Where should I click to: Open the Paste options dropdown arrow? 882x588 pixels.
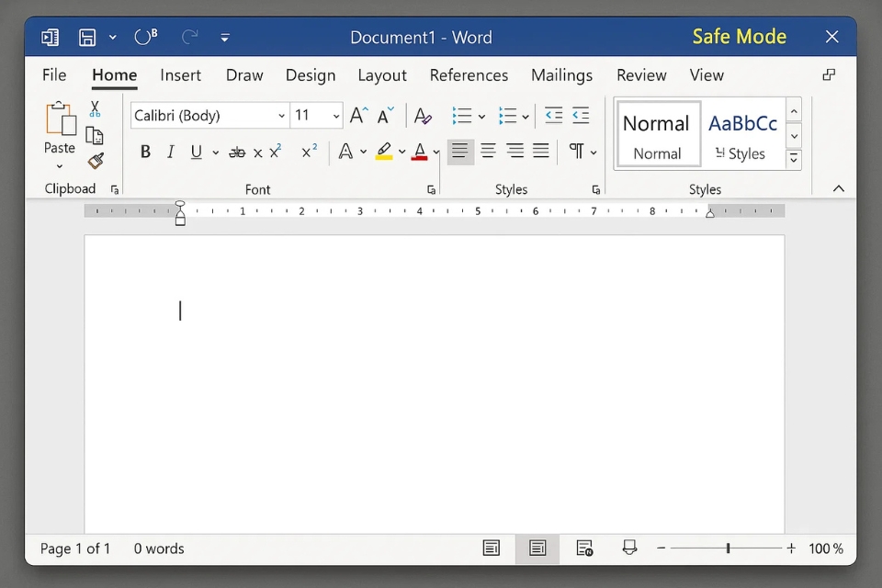[x=60, y=166]
